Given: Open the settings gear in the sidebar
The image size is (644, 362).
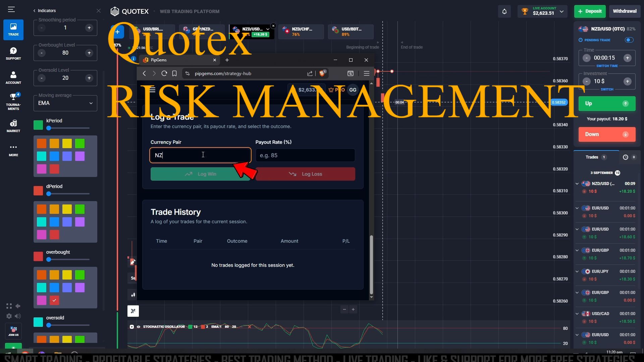Looking at the screenshot, I should [x=9, y=316].
